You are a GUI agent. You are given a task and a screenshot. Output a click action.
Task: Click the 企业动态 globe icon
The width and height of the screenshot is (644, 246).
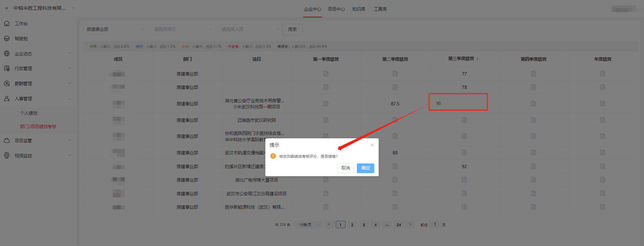click(7, 53)
